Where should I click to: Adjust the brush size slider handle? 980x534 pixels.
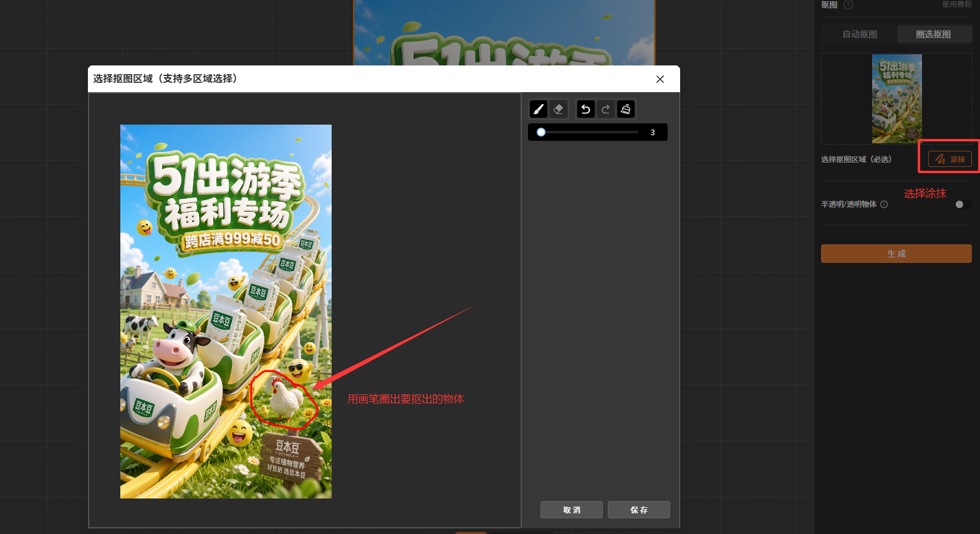point(541,132)
